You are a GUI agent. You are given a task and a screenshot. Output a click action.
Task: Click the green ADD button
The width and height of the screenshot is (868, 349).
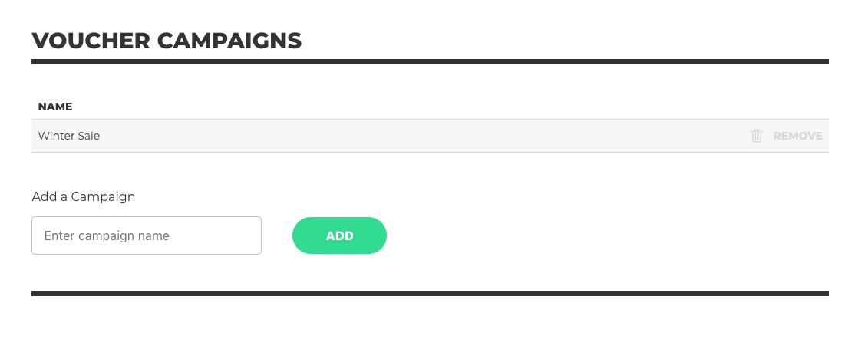(339, 235)
